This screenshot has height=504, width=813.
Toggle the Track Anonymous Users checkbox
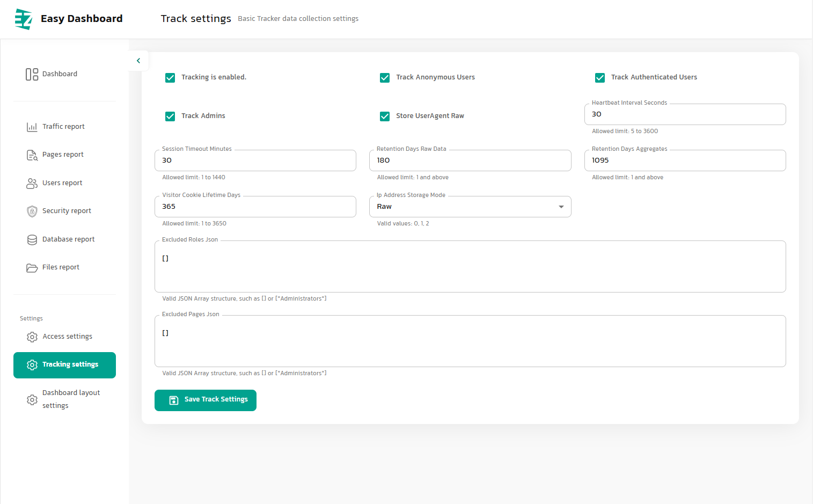pos(385,78)
